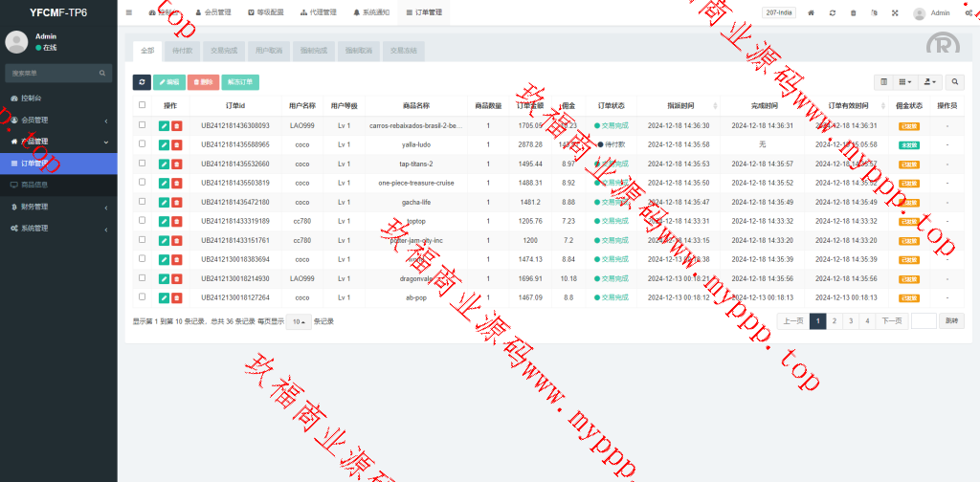
Task: Click the green edit icon for order UB2412181436308093
Action: pyautogui.click(x=165, y=125)
